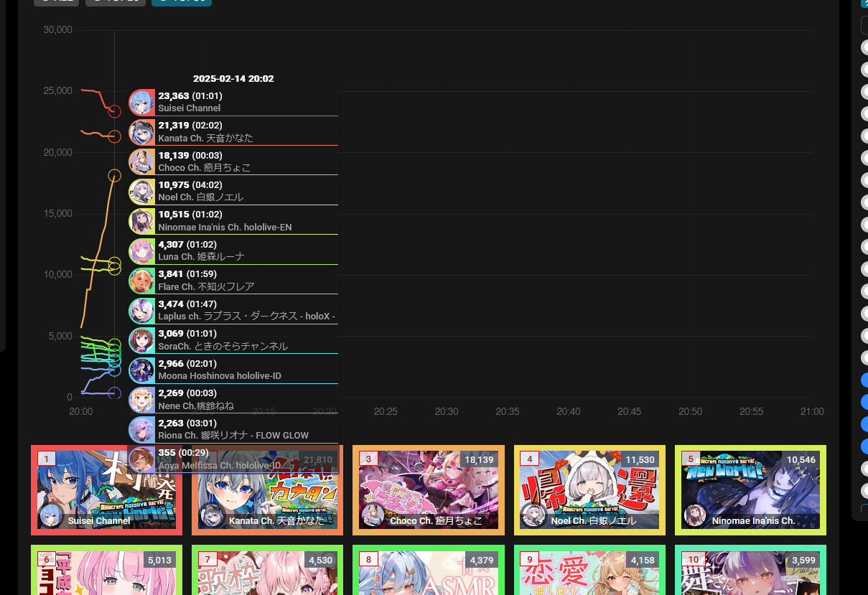Image resolution: width=868 pixels, height=595 pixels.
Task: Open rank 5 Ninomae Ina'nis stream thumbnail
Action: pos(750,490)
